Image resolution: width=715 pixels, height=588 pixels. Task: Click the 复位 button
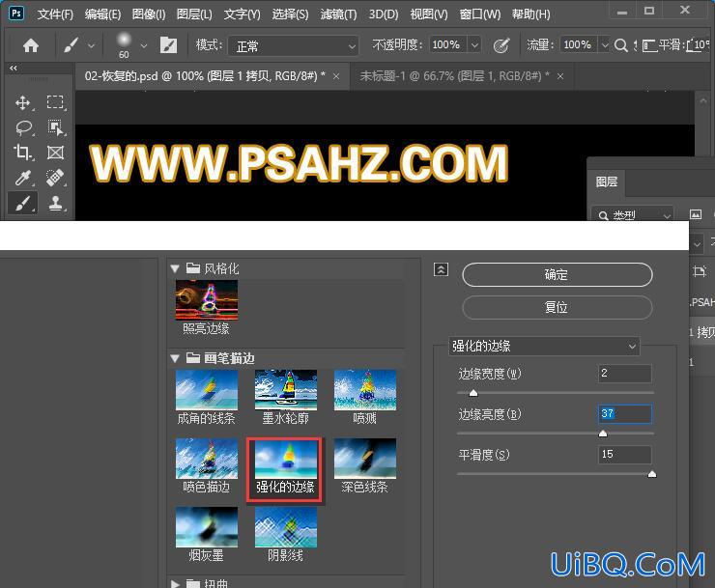point(558,308)
